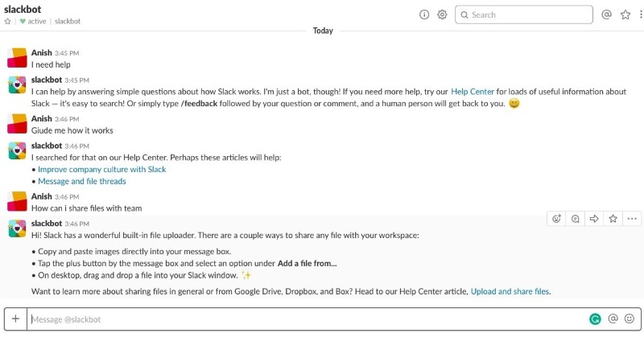
Task: Insert mention with message box @ icon
Action: (613, 319)
